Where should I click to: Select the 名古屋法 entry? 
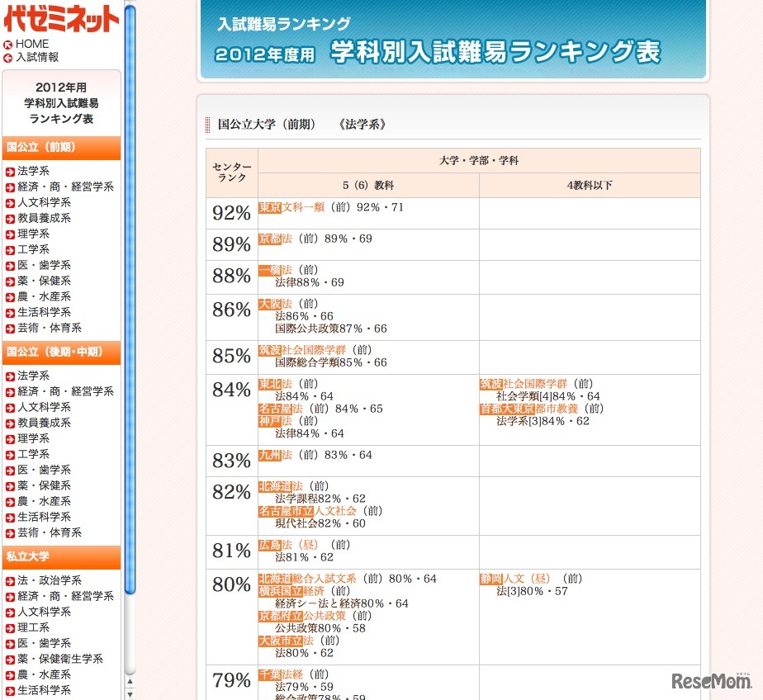[x=280, y=409]
